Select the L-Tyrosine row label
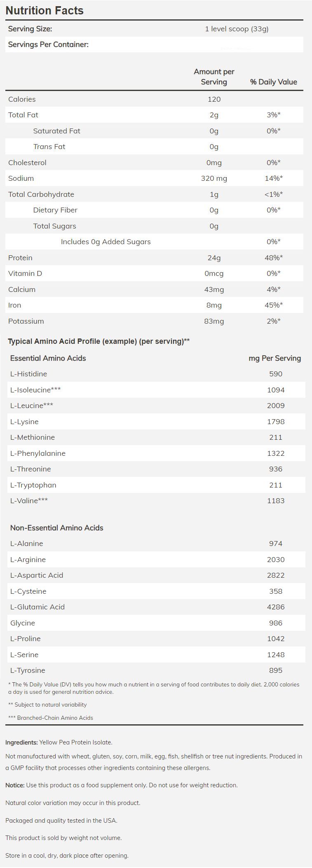The width and height of the screenshot is (312, 868). coord(28,670)
